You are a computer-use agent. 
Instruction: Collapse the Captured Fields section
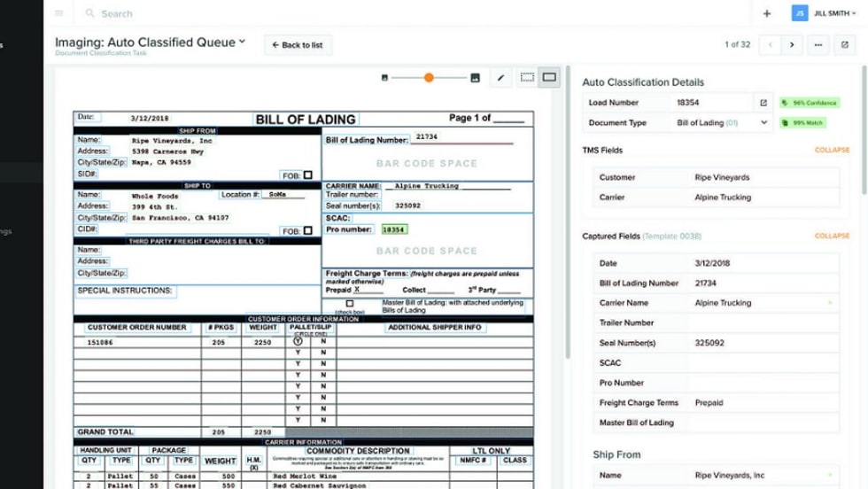click(x=831, y=237)
